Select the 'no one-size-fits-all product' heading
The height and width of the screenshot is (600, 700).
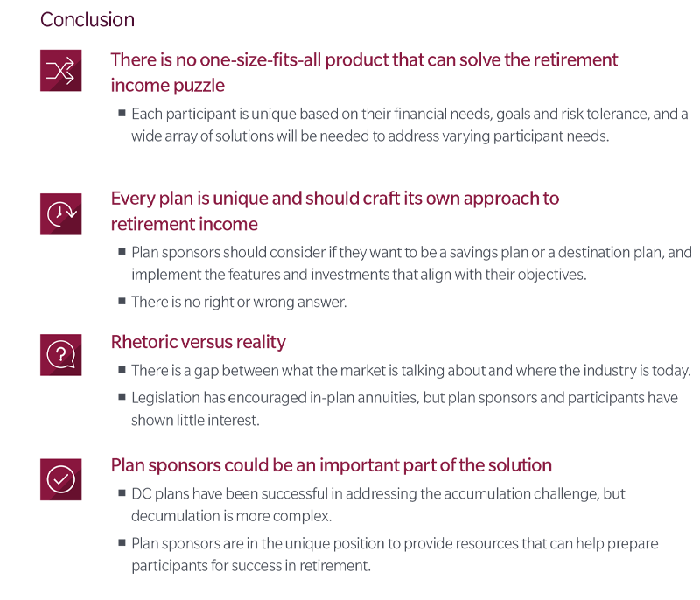[x=364, y=73]
